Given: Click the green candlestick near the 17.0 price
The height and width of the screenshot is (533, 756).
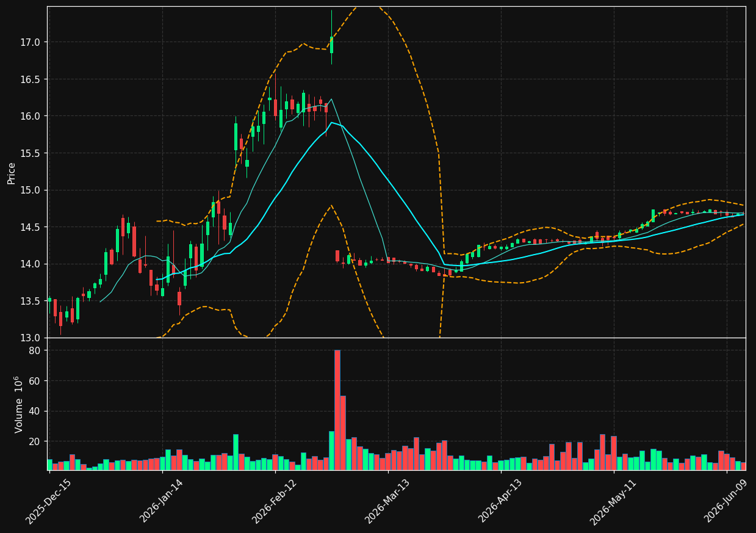Looking at the screenshot, I should coord(331,45).
